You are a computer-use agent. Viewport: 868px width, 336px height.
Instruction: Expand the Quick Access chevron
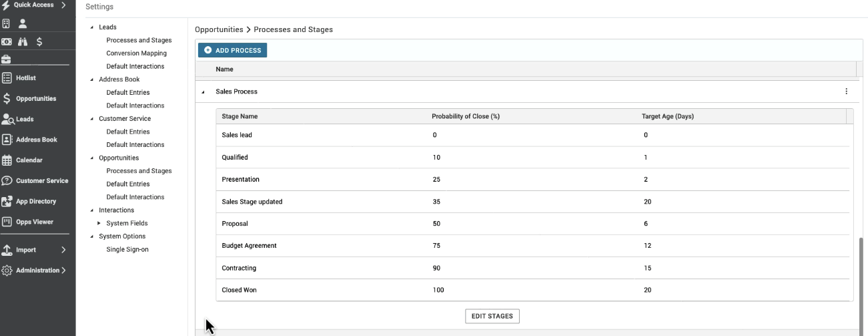(x=63, y=5)
